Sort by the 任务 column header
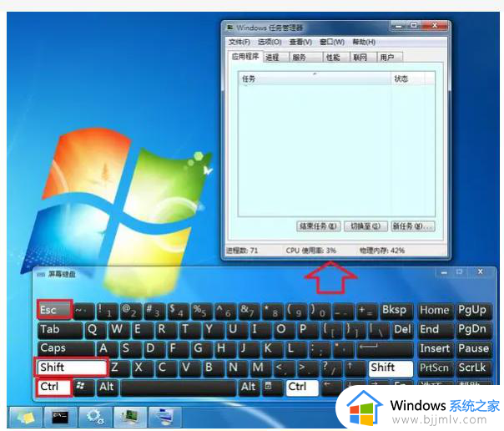The image size is (504, 431). (x=315, y=79)
